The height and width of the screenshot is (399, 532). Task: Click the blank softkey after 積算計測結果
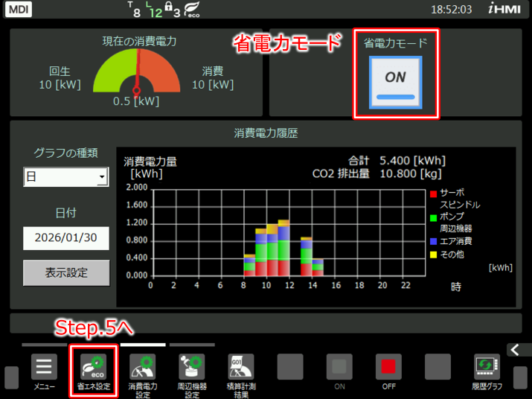click(290, 367)
